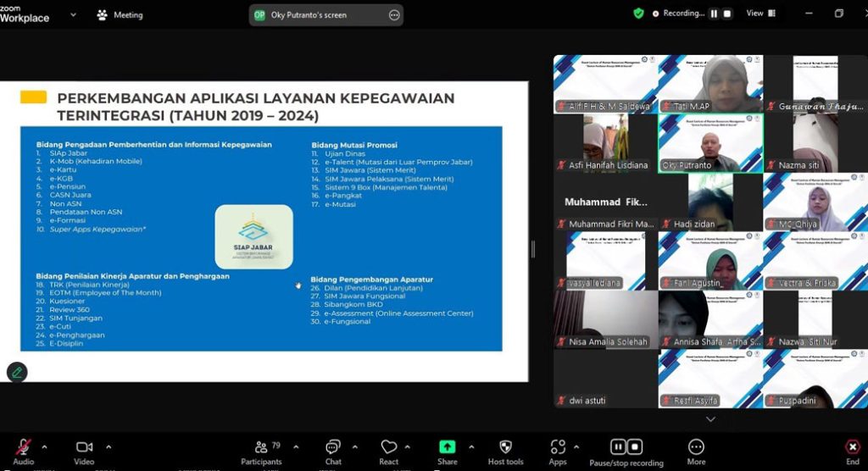Select Nazma siti video tile
The image size is (868, 471).
click(815, 143)
